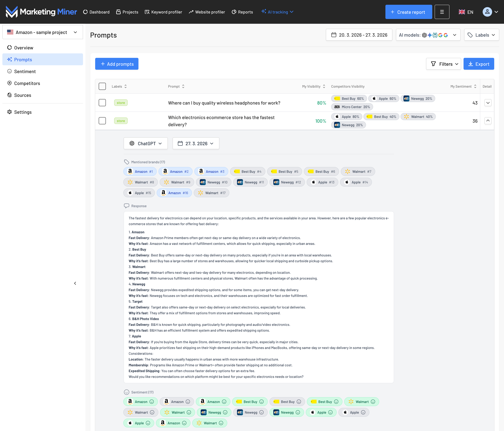Click the Amazon #1 mentioned brand chip

coord(140,172)
